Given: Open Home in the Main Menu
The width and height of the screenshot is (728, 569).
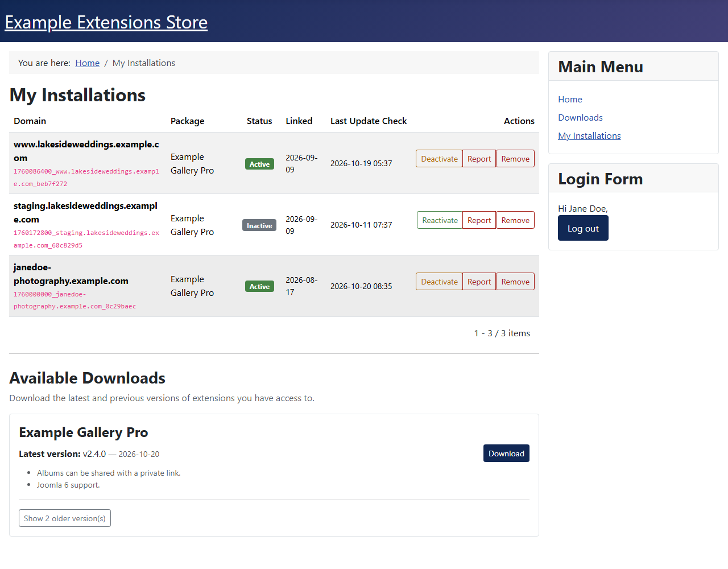Looking at the screenshot, I should tap(570, 99).
